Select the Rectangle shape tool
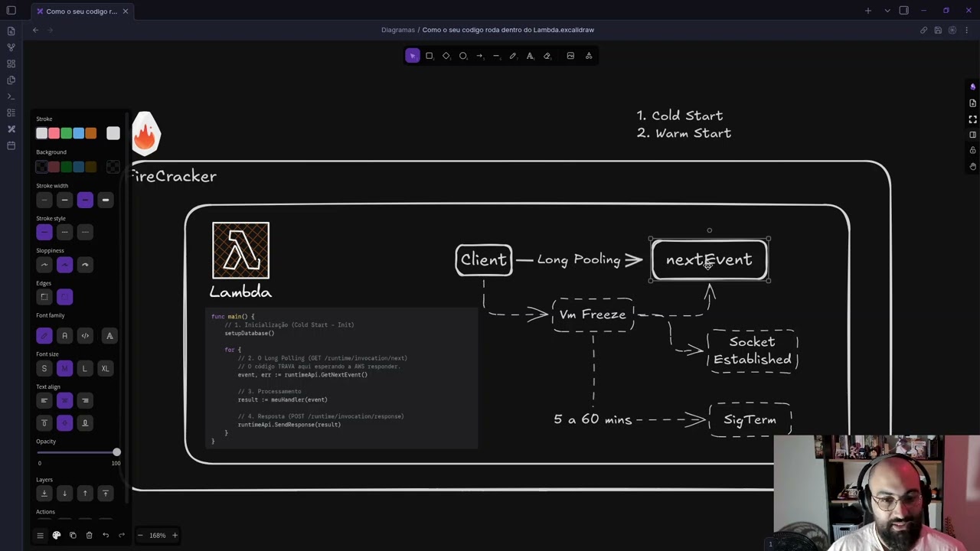The image size is (980, 551). (x=430, y=56)
